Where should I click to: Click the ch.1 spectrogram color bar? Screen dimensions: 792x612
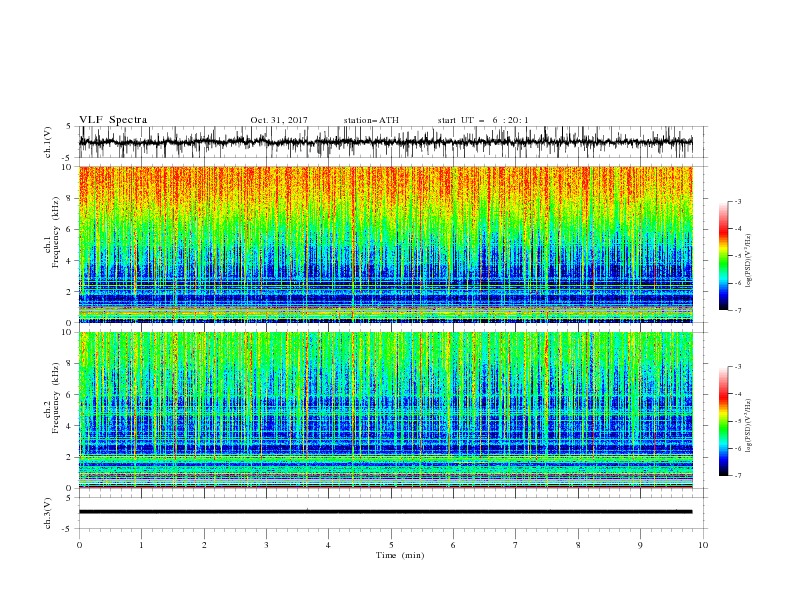pos(723,256)
